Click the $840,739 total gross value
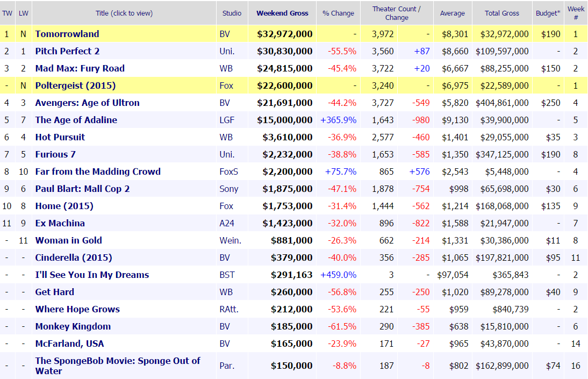The image size is (588, 379). pos(511,309)
